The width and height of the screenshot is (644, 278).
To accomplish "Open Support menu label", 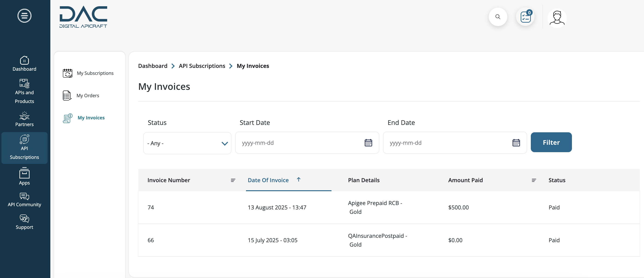I will coord(24,227).
